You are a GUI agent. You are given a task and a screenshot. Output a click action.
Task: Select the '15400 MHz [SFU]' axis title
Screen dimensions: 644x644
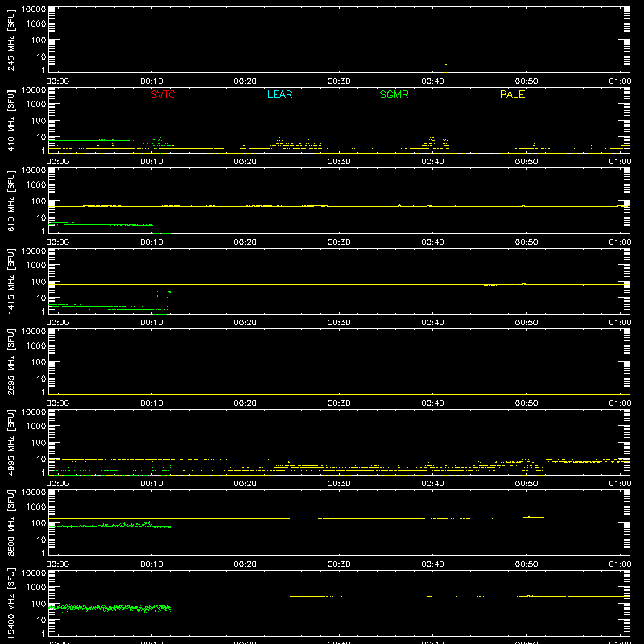[10, 603]
